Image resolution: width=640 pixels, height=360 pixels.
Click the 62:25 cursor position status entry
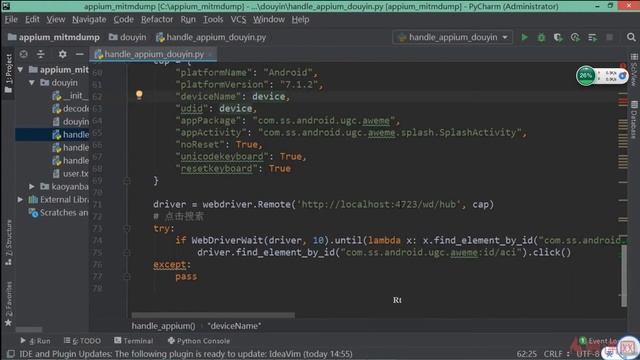click(x=527, y=354)
